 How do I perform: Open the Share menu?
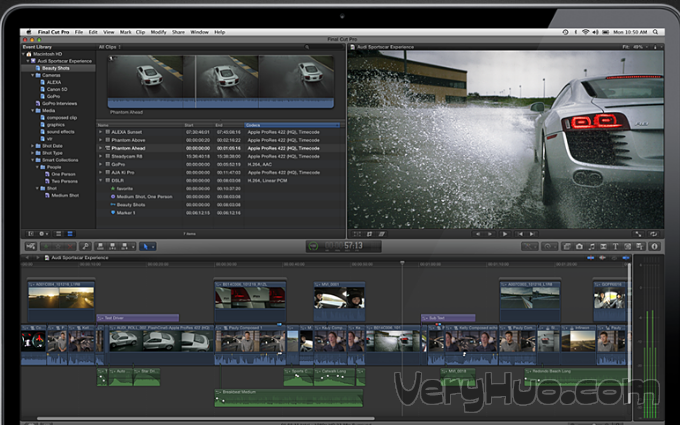[178, 32]
